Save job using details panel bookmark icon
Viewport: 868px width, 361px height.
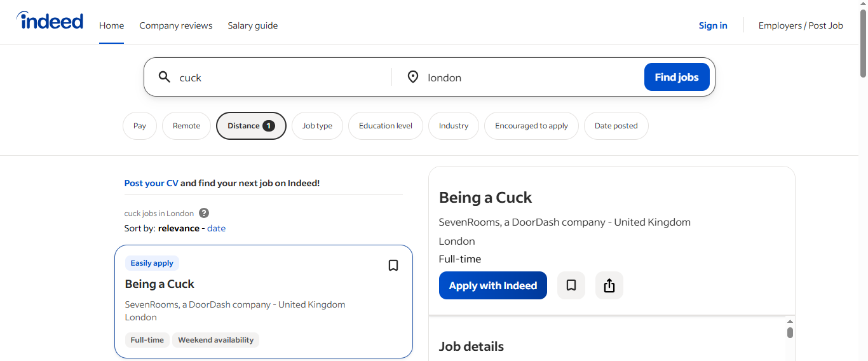[571, 285]
